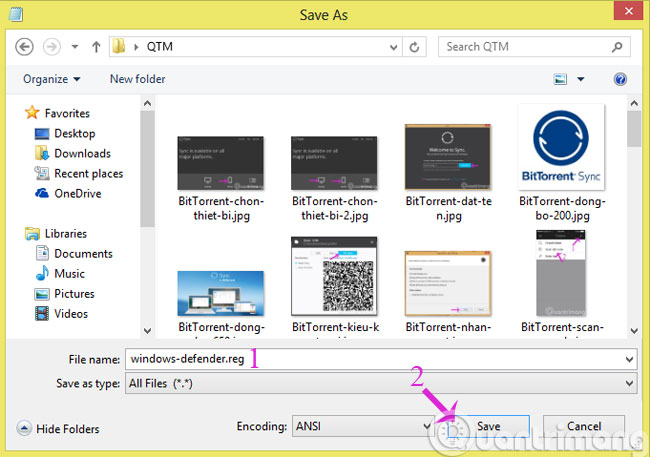The image size is (650, 457).
Task: Click the Music note icon
Action: click(x=42, y=273)
